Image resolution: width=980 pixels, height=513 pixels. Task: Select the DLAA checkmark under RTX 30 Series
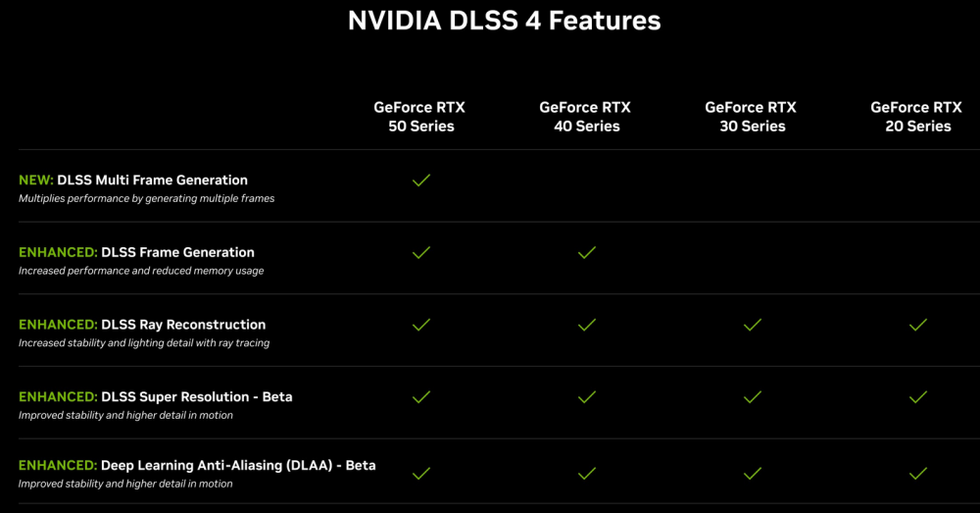(x=753, y=473)
